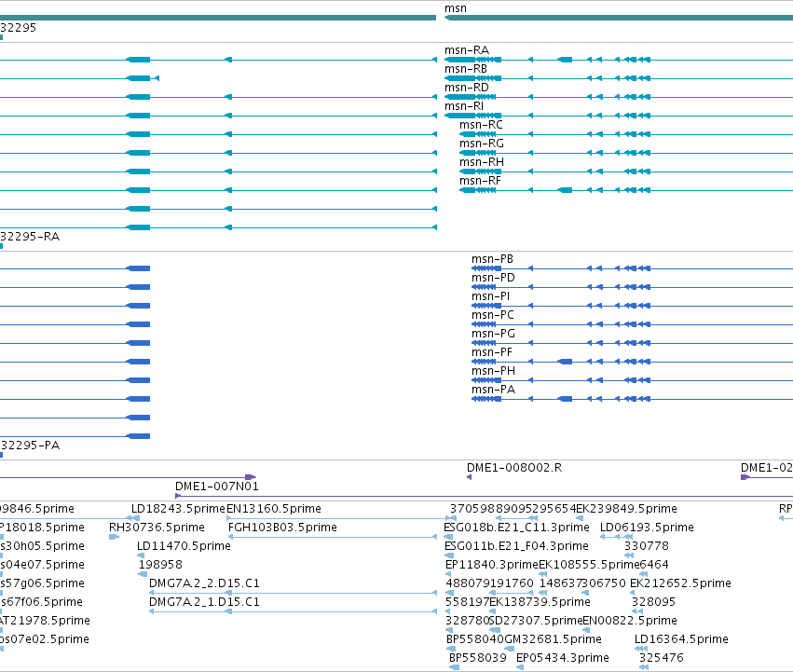
Task: Select the BP558039 feature label
Action: point(478,658)
